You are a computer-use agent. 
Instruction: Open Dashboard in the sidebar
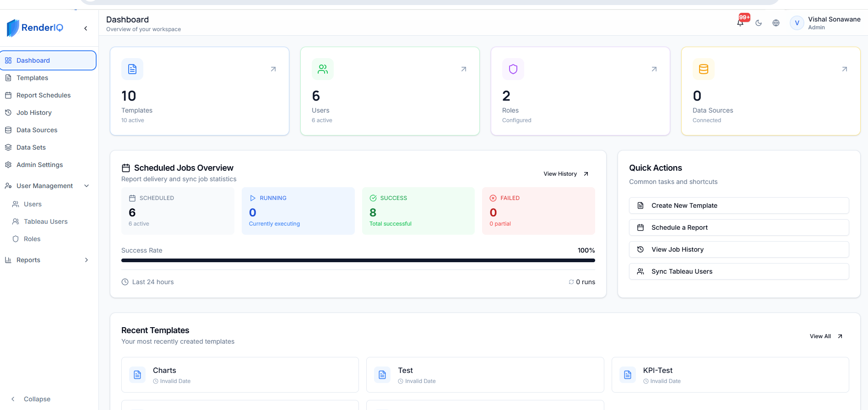pyautogui.click(x=48, y=60)
